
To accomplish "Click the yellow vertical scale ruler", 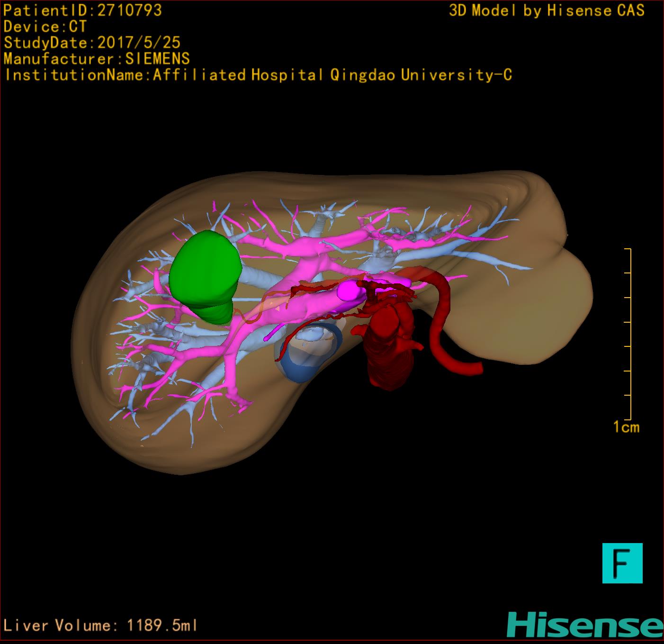I will (x=628, y=334).
